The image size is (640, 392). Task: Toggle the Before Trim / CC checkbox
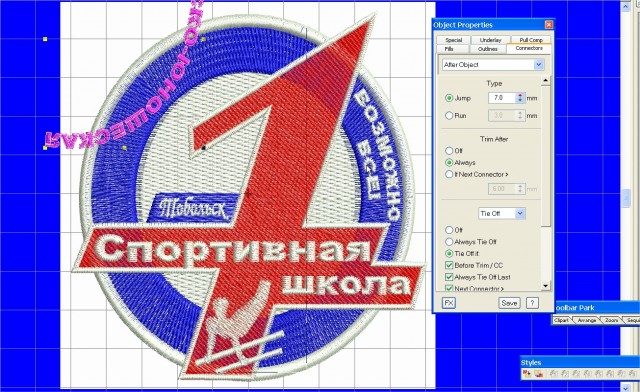(x=449, y=265)
